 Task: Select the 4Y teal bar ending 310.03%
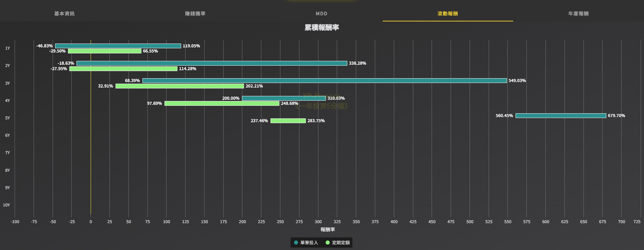click(x=284, y=98)
